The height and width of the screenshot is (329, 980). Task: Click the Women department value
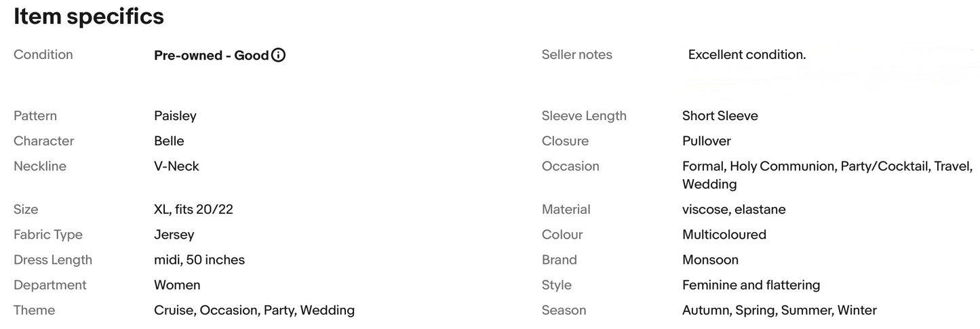click(177, 285)
